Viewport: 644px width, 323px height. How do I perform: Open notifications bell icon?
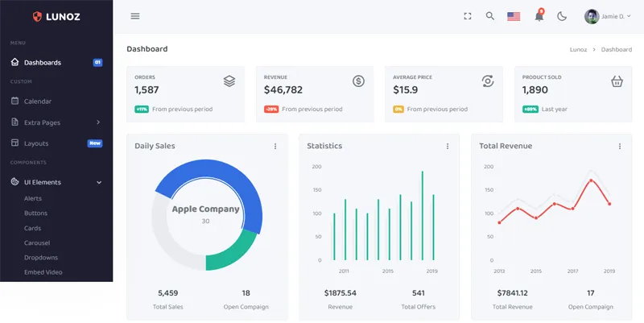click(x=539, y=16)
